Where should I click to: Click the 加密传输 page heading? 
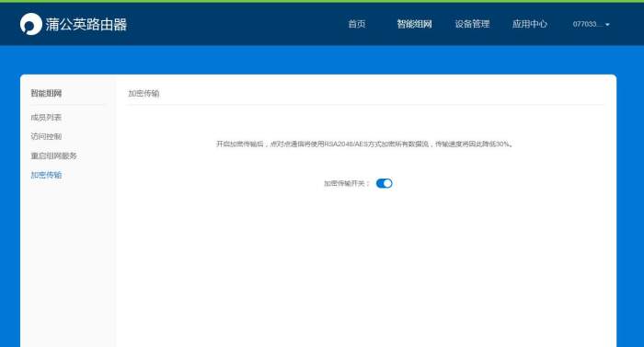click(144, 93)
